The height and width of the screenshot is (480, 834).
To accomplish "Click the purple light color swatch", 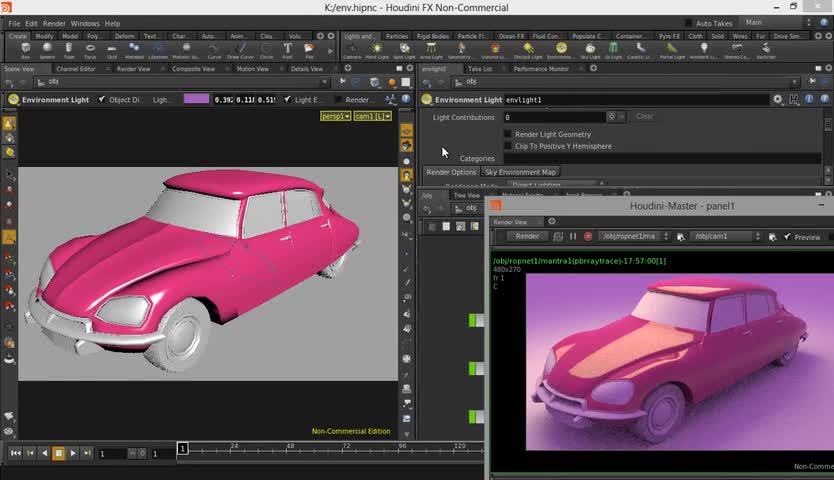I will click(x=196, y=100).
